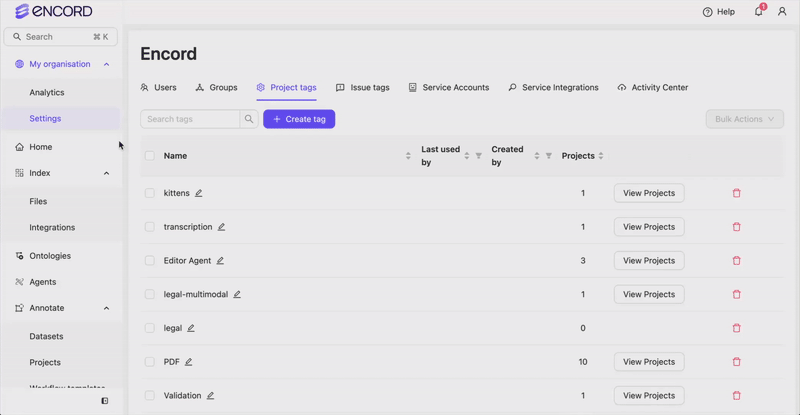Collapse the Annotate section chevron

pyautogui.click(x=106, y=308)
